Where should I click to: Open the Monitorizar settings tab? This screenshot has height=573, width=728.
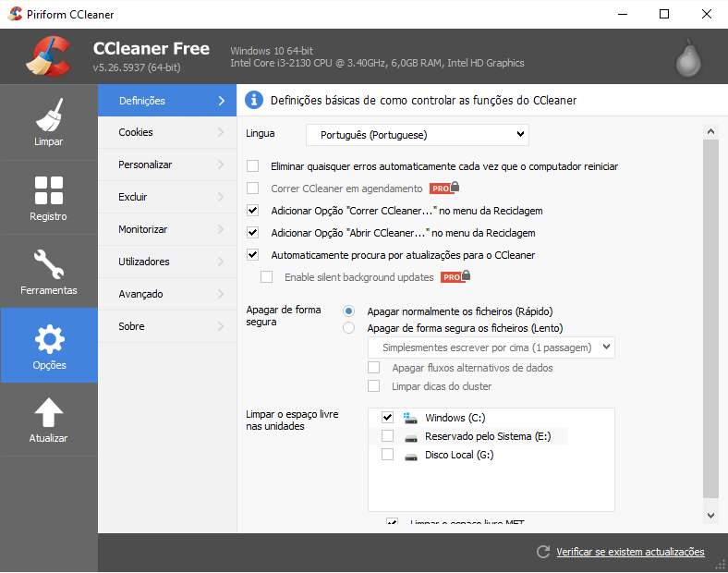(x=167, y=229)
